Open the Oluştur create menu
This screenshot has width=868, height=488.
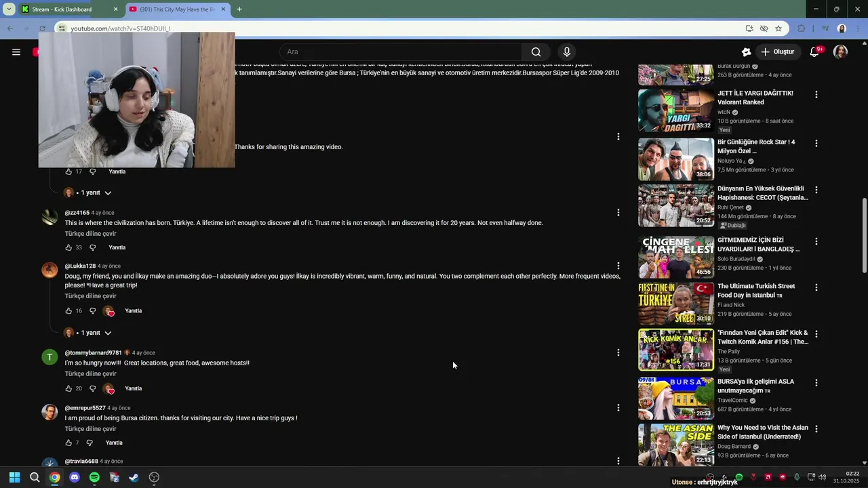(x=777, y=52)
